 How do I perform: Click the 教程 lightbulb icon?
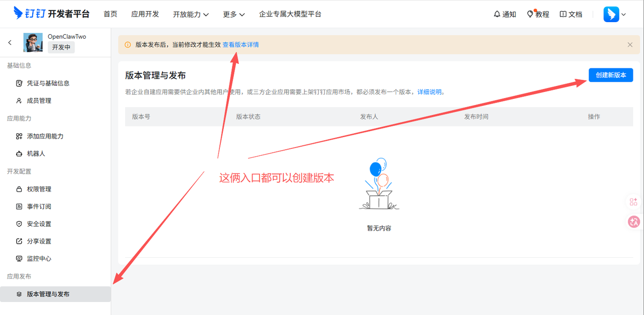(530, 14)
